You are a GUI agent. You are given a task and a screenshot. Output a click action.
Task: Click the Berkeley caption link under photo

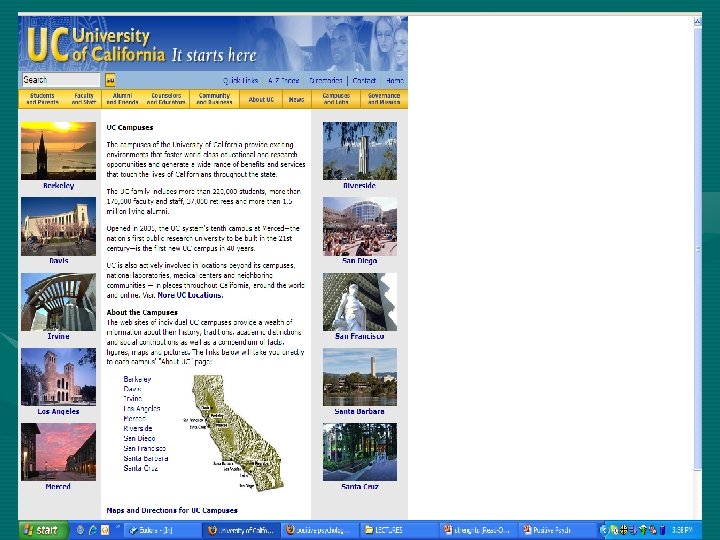pos(58,186)
